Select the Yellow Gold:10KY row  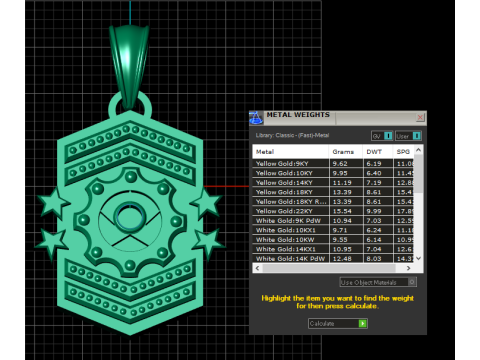click(334, 173)
